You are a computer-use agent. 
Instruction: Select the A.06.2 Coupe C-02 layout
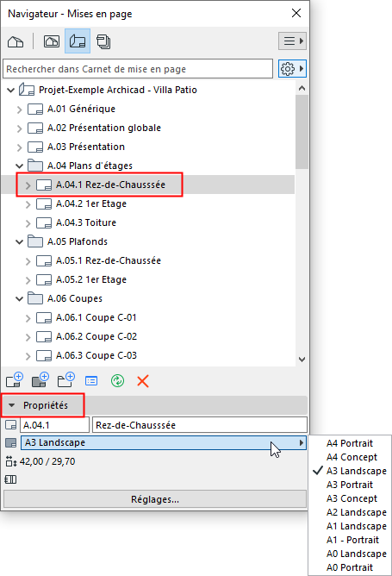point(96,336)
